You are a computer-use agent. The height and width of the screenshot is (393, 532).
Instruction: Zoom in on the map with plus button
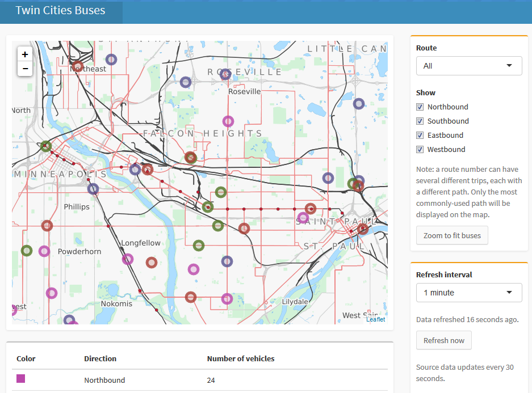click(24, 54)
